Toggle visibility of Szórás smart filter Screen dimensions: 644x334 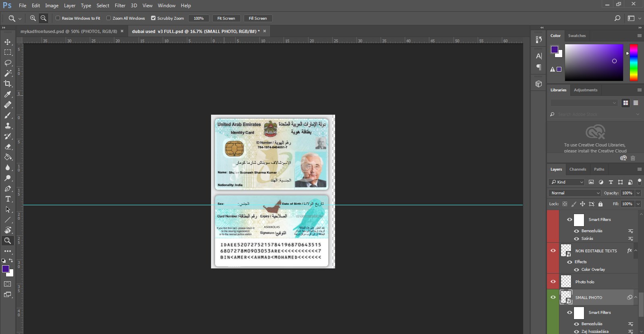tap(576, 239)
